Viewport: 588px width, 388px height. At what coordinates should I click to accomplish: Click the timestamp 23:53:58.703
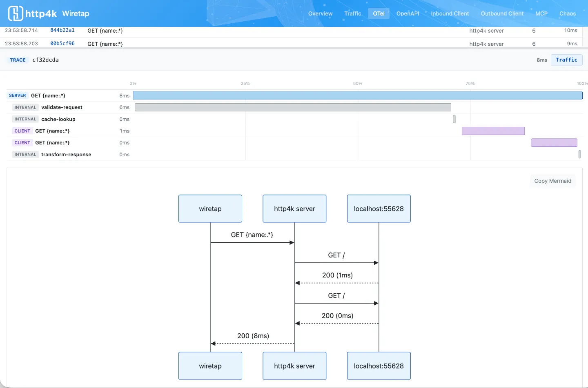click(x=21, y=44)
